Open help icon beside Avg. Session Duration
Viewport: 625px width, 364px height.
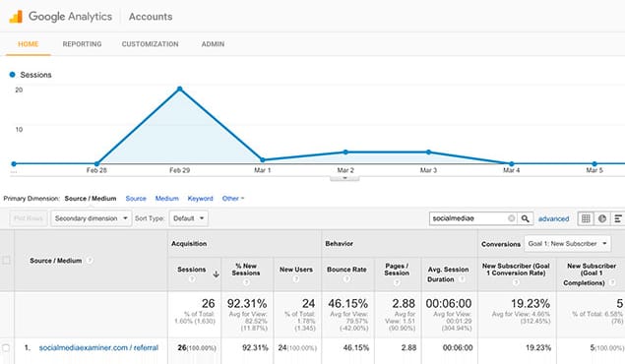point(462,279)
